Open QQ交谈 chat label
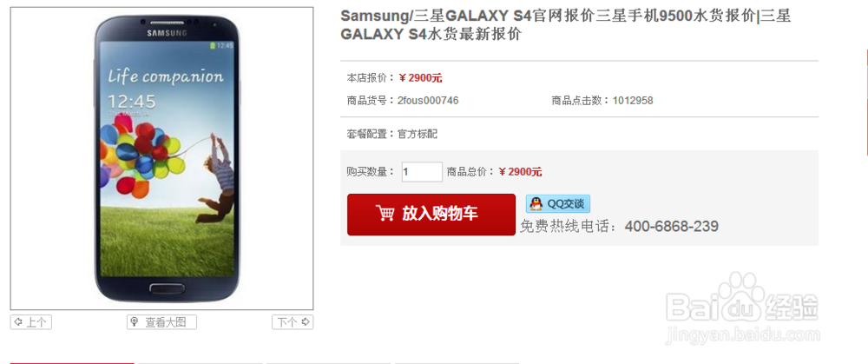This screenshot has height=364, width=868. point(565,204)
